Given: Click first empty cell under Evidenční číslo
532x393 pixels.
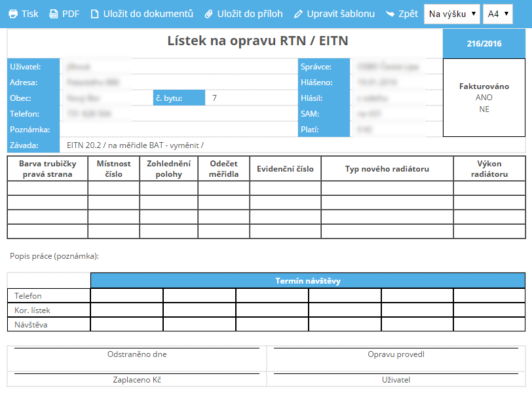Looking at the screenshot, I should [285, 189].
